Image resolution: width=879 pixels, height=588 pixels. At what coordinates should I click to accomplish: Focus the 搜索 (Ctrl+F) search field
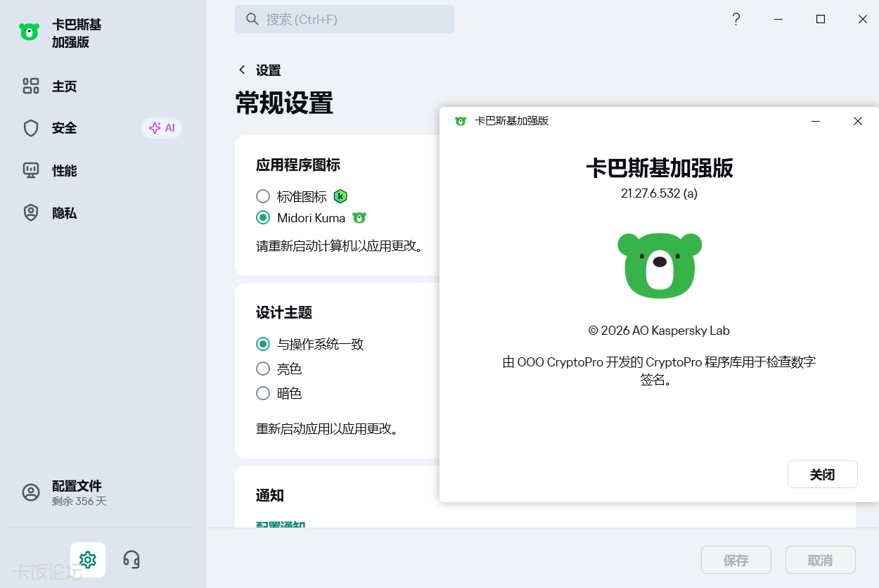point(345,19)
